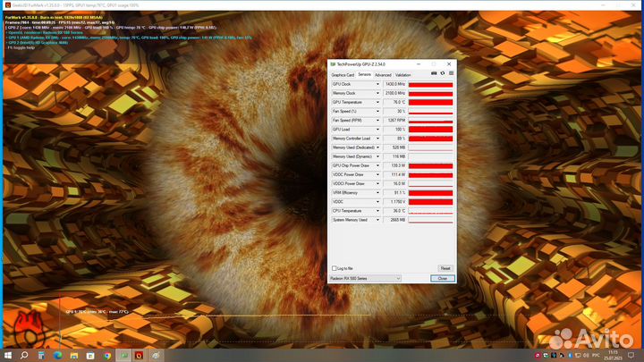The height and width of the screenshot is (362, 644).
Task: Launch Microsoft Edge from taskbar
Action: point(57,356)
